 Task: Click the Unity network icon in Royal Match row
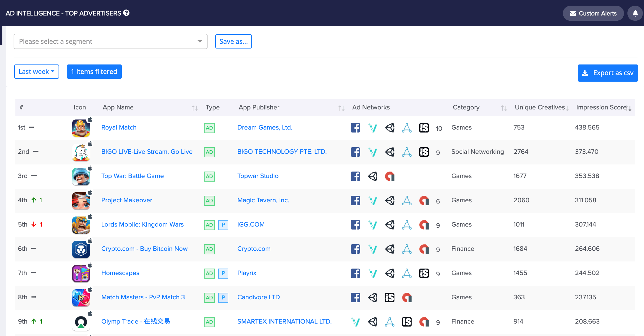coord(390,128)
